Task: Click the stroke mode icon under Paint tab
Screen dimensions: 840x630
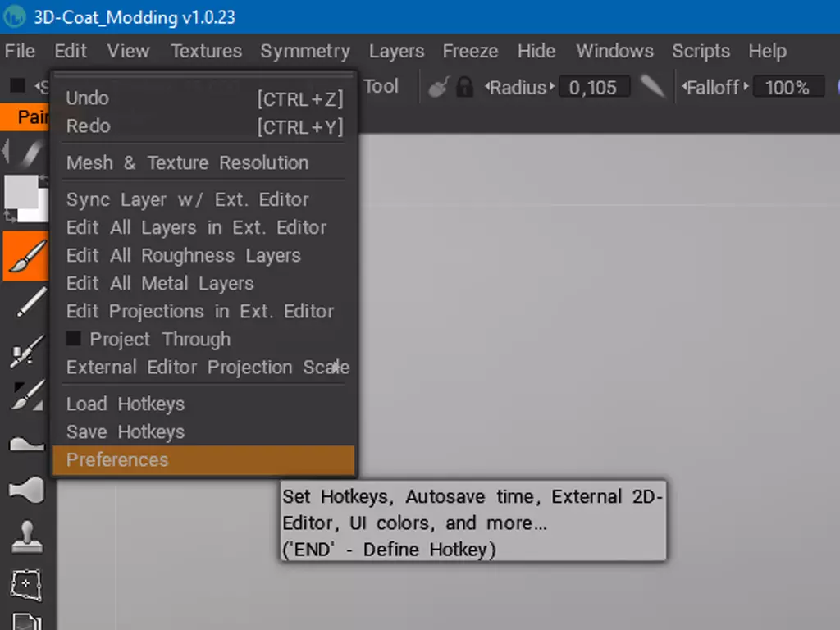Action: coord(31,152)
